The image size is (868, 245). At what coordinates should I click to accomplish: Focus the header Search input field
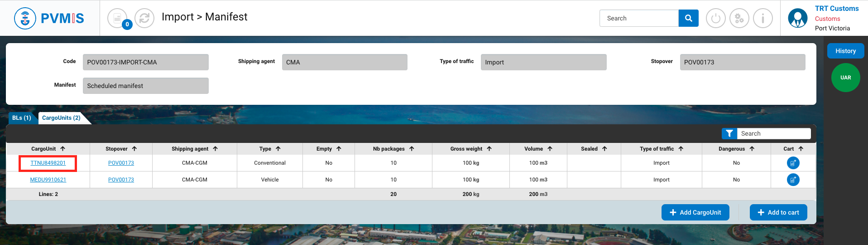[639, 18]
